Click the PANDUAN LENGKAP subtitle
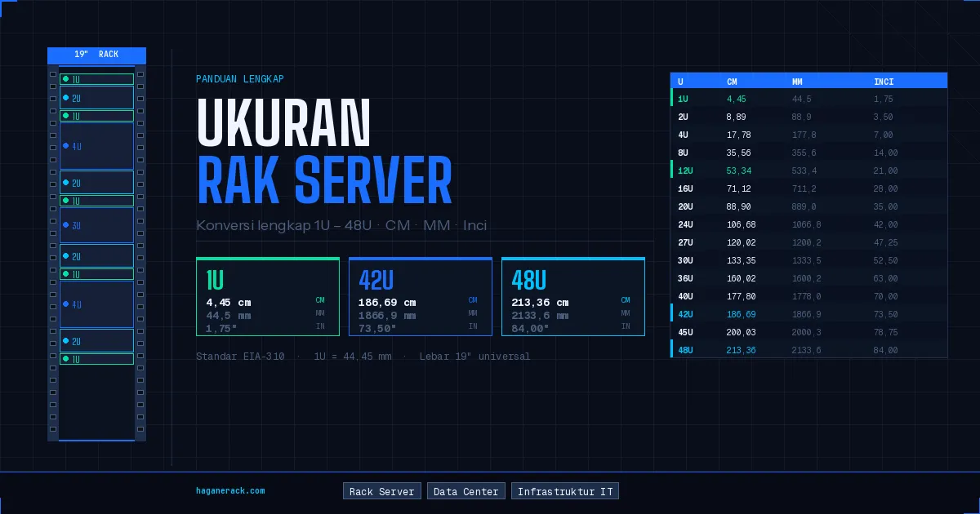This screenshot has height=514, width=980. click(x=240, y=79)
